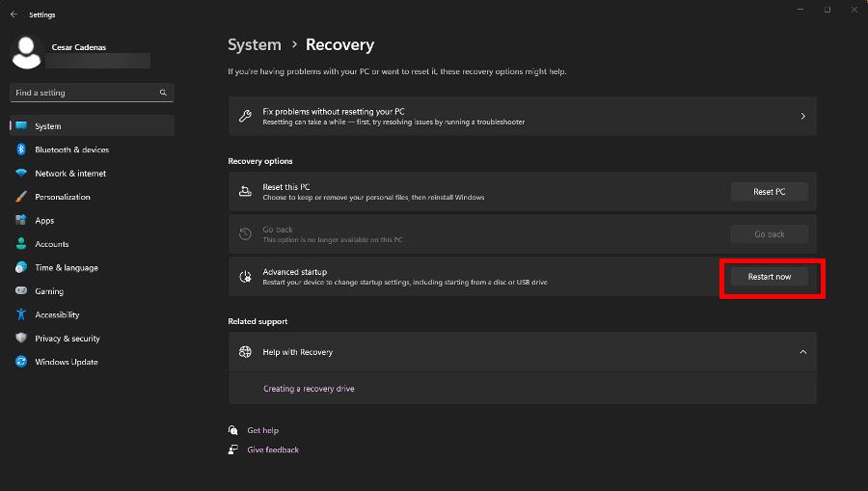This screenshot has width=868, height=491.
Task: Click the Bluetooth icon in sidebar
Action: pyautogui.click(x=21, y=150)
